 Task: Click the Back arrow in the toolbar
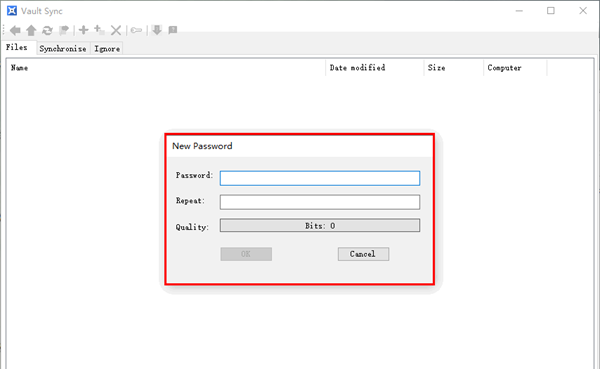(x=15, y=30)
